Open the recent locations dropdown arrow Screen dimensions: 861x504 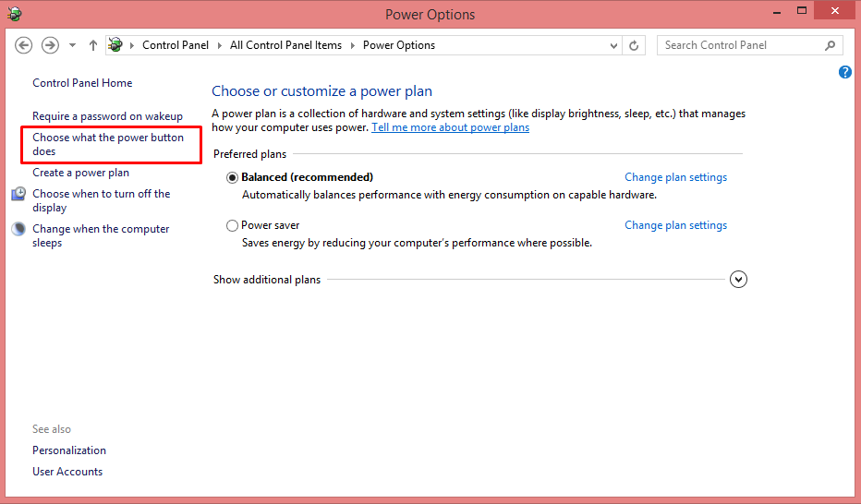click(72, 45)
